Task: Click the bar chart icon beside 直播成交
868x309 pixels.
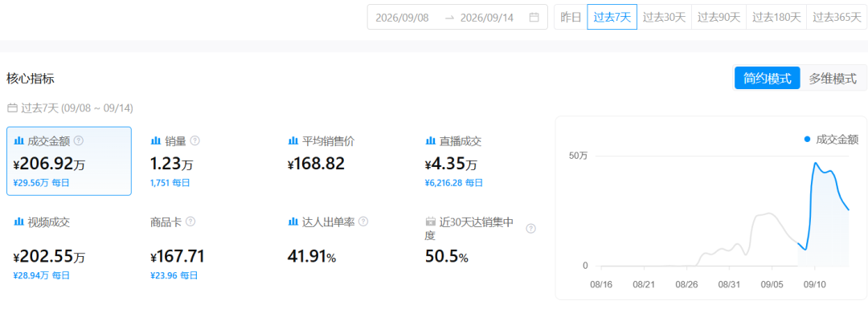Action: (430, 141)
